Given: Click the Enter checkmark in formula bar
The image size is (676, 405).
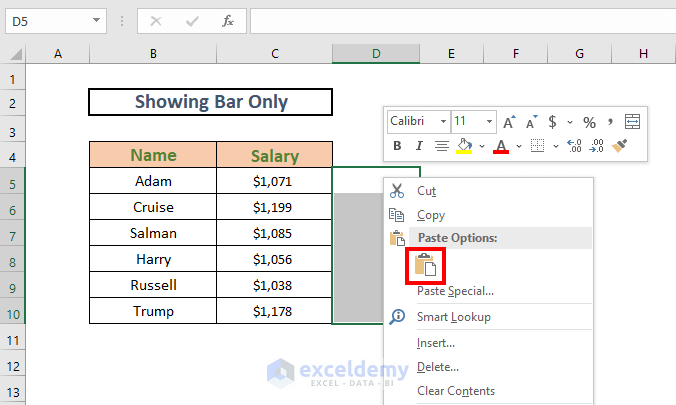Looking at the screenshot, I should point(192,21).
